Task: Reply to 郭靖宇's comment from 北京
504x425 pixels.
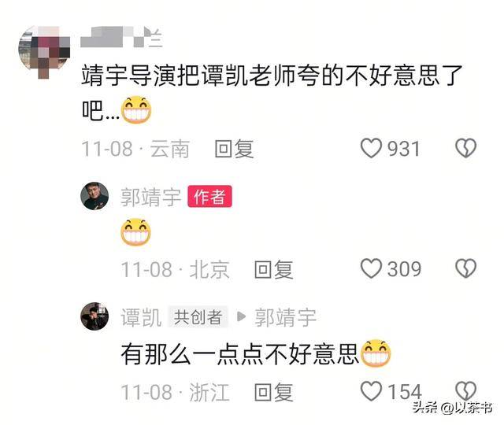Action: click(x=273, y=269)
